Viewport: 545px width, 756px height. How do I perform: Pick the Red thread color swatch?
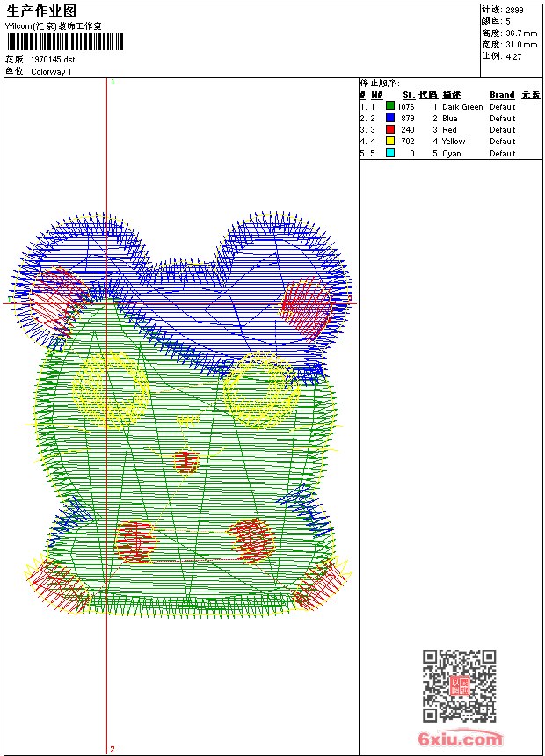(390, 129)
